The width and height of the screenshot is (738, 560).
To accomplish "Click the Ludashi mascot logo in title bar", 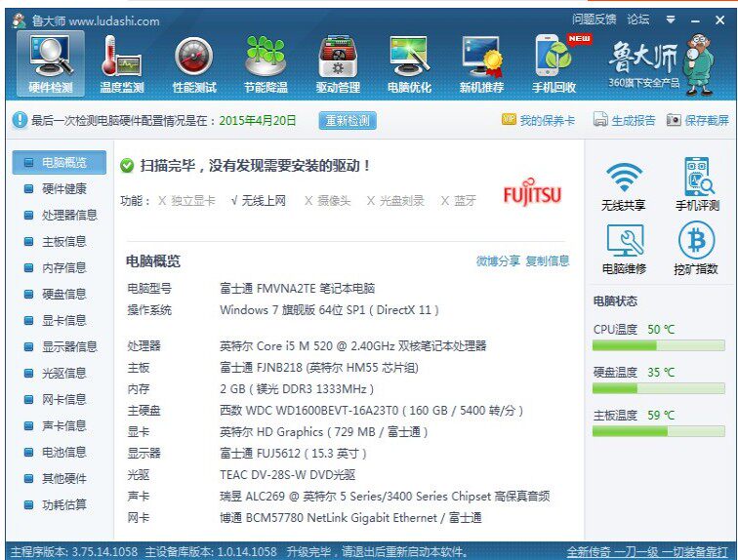I will [x=20, y=20].
